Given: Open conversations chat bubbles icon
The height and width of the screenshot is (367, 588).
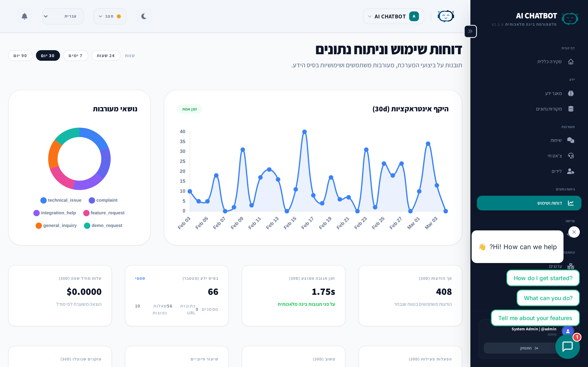Looking at the screenshot, I should [570, 140].
